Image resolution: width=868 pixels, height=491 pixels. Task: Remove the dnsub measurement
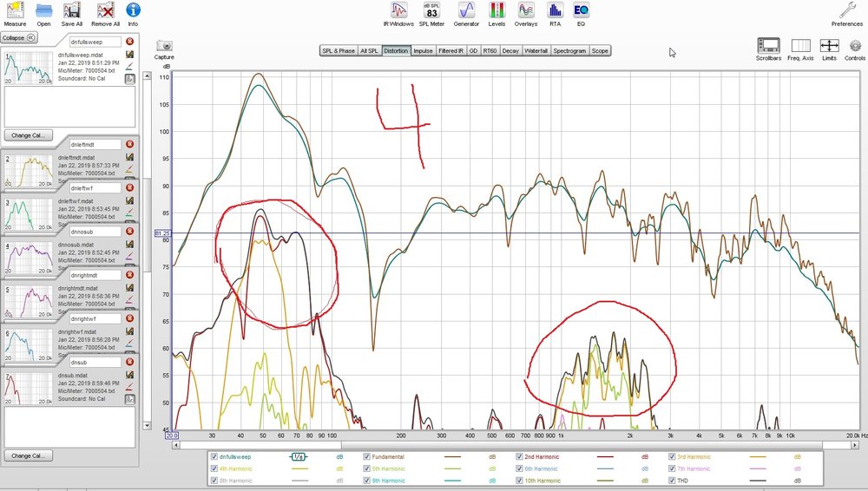coord(129,362)
